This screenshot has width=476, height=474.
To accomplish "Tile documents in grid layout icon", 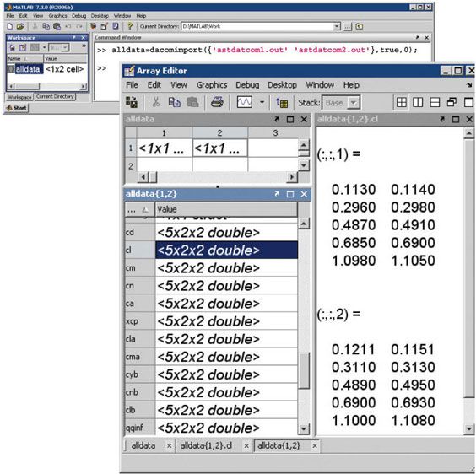I will click(402, 102).
